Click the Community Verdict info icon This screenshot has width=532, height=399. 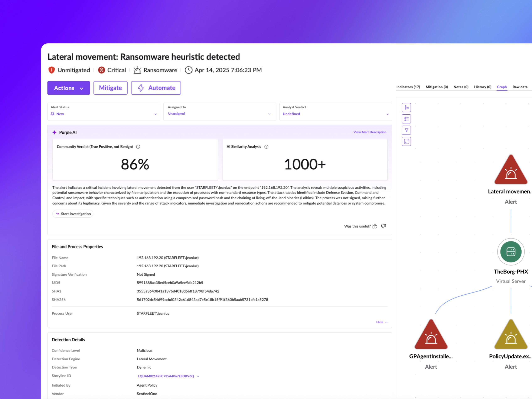(x=138, y=147)
